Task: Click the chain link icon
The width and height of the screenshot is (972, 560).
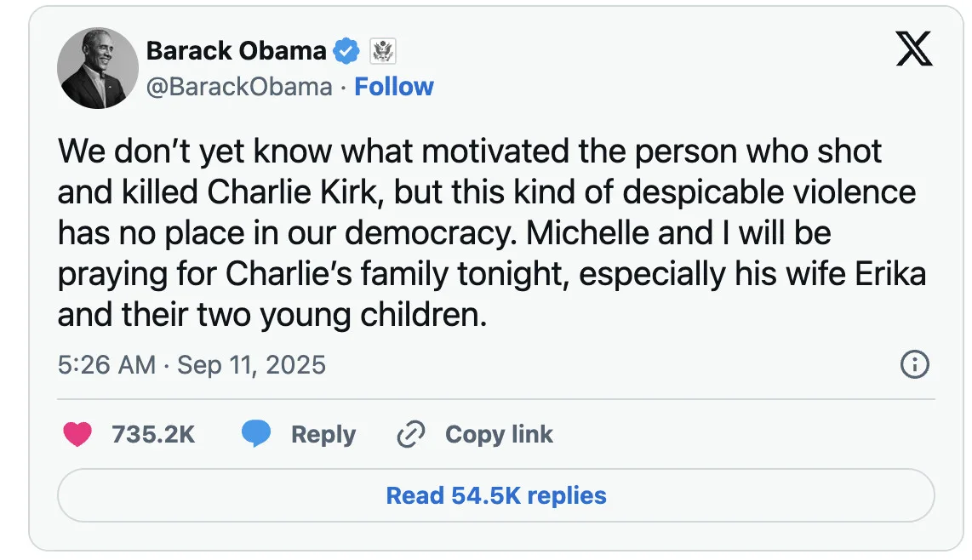Action: click(411, 435)
